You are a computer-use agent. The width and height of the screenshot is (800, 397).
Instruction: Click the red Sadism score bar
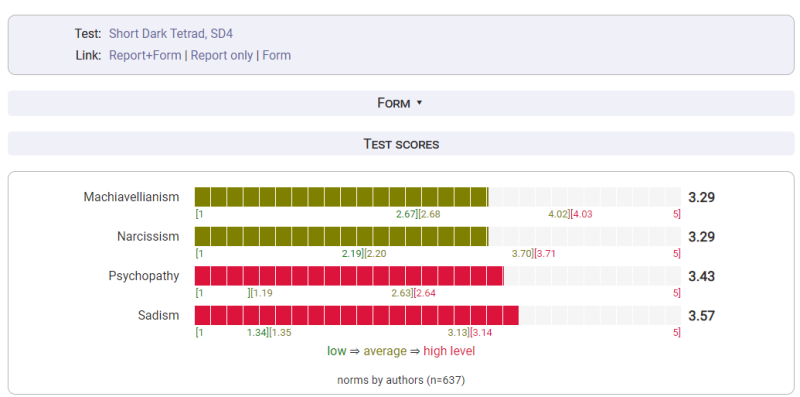point(357,315)
